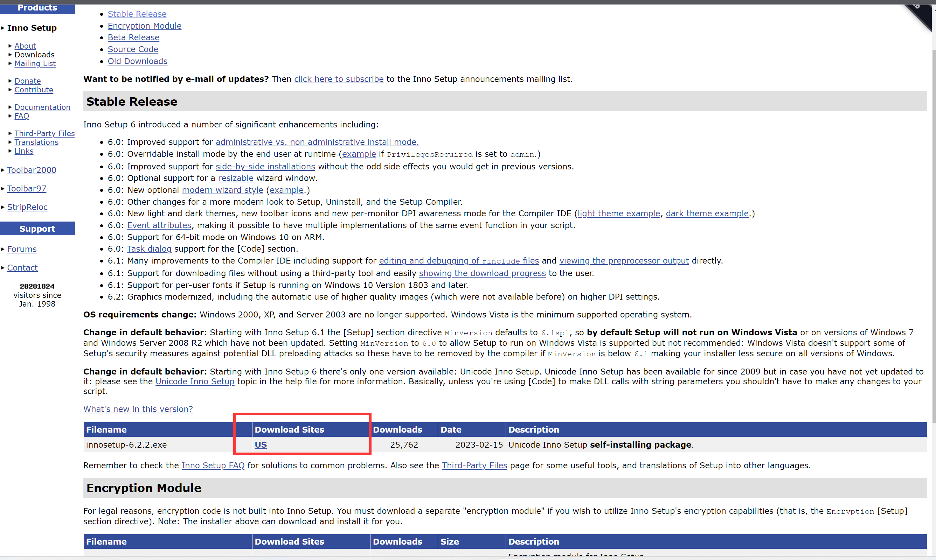Open the modern wizard style link

[x=223, y=190]
